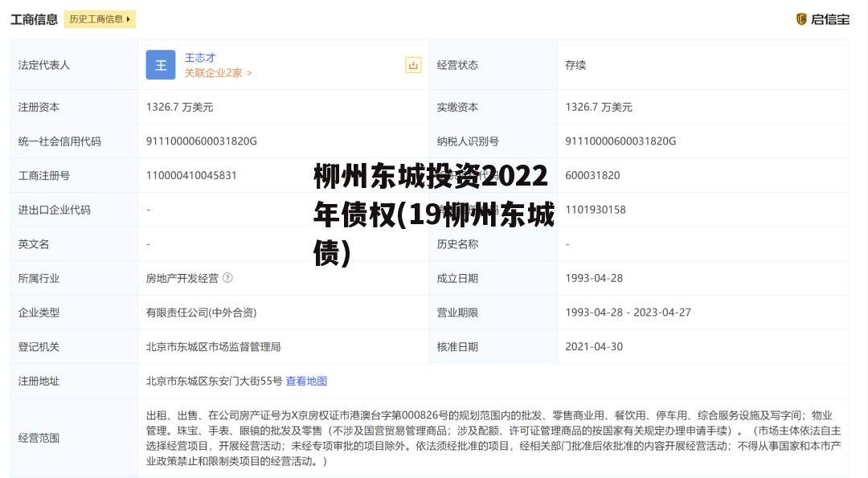The width and height of the screenshot is (868, 478).
Task: Open legal representative 王志才's profile link
Action: [x=200, y=58]
